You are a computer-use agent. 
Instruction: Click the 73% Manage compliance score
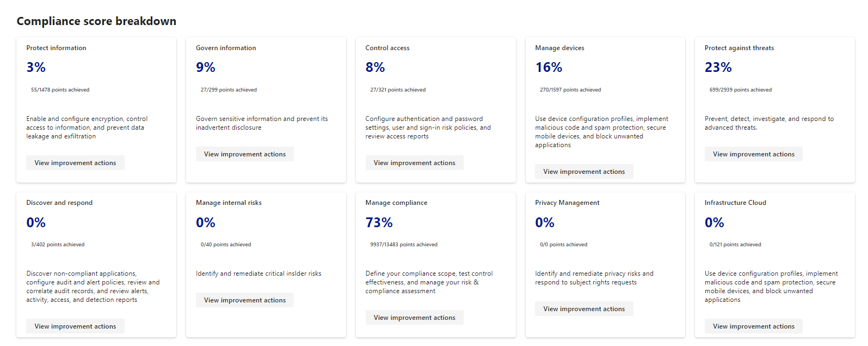coord(379,222)
